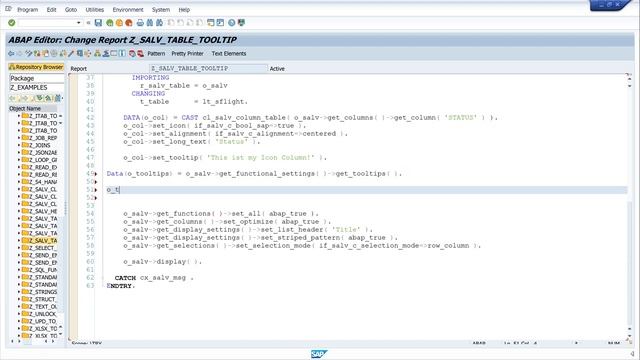Open the System menu
This screenshot has height=360, width=640.
(x=161, y=9)
